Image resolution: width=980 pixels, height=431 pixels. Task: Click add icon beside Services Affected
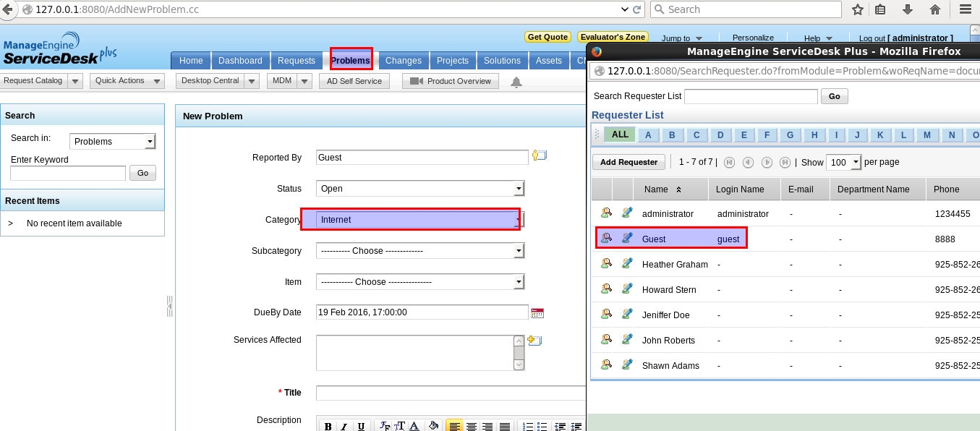(x=534, y=341)
